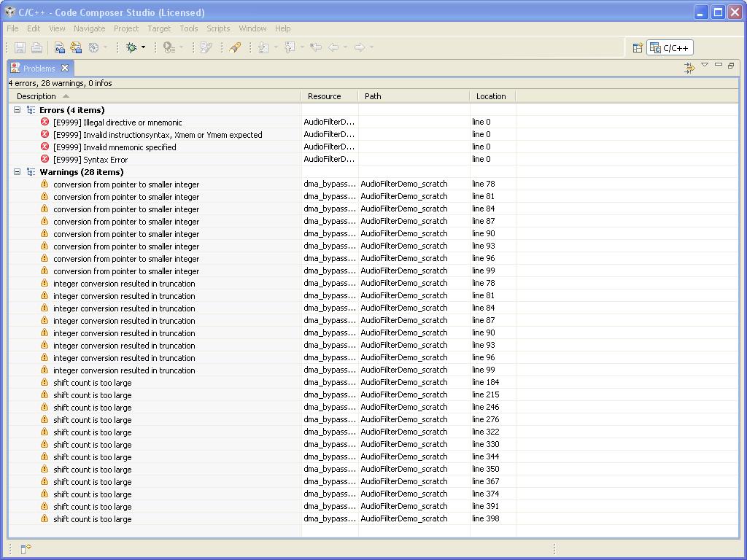Collapse the Errors group

pyautogui.click(x=16, y=109)
